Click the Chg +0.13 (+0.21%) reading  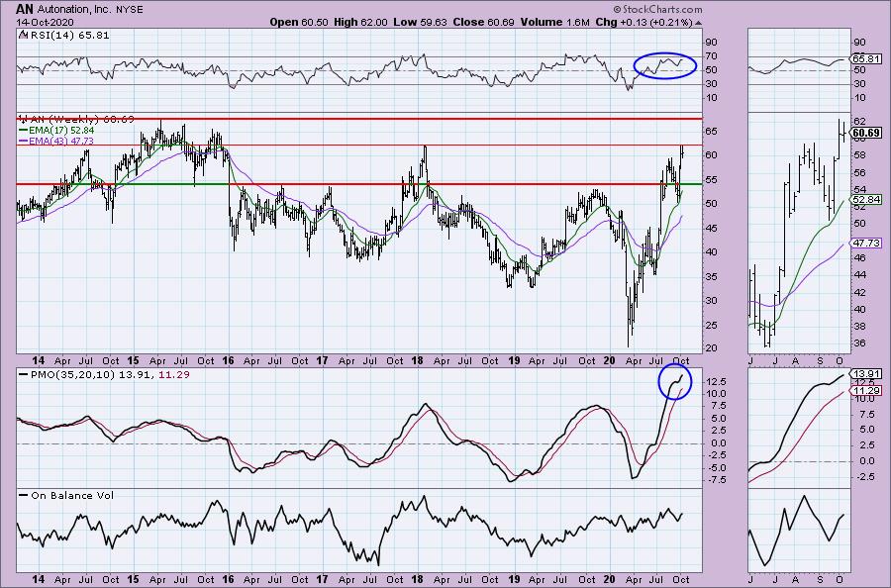click(x=643, y=22)
